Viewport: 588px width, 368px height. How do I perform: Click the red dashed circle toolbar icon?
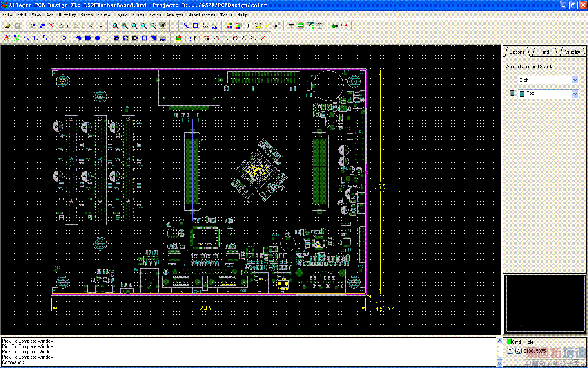[344, 26]
